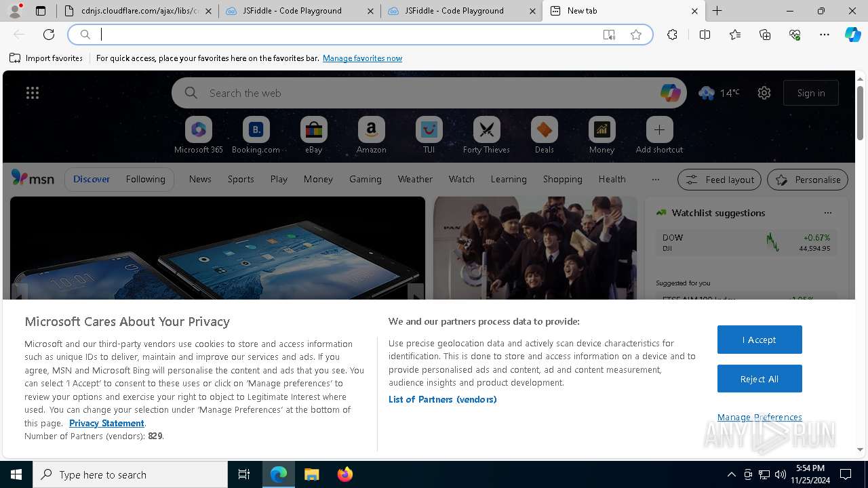Click Manage favorites now link

pos(362,58)
